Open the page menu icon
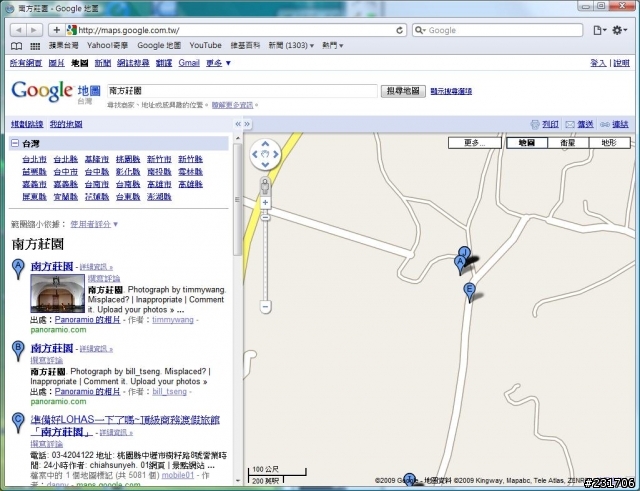Viewport: 640px width, 491px height. point(600,30)
